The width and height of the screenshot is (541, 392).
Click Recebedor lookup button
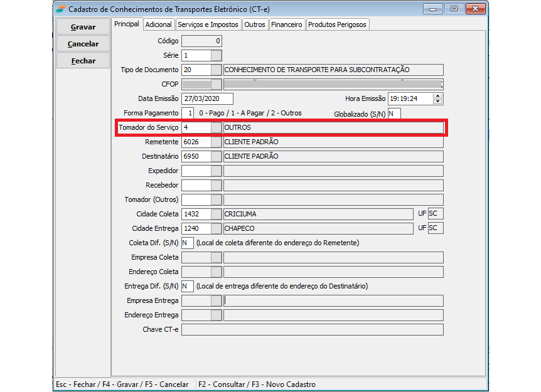coord(216,185)
